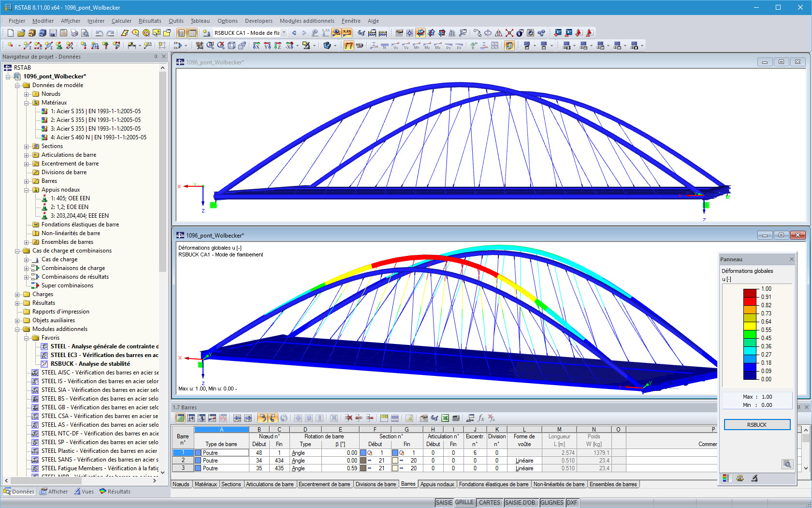
Task: Click the color scale icon at Panneau bottom
Action: tap(725, 478)
